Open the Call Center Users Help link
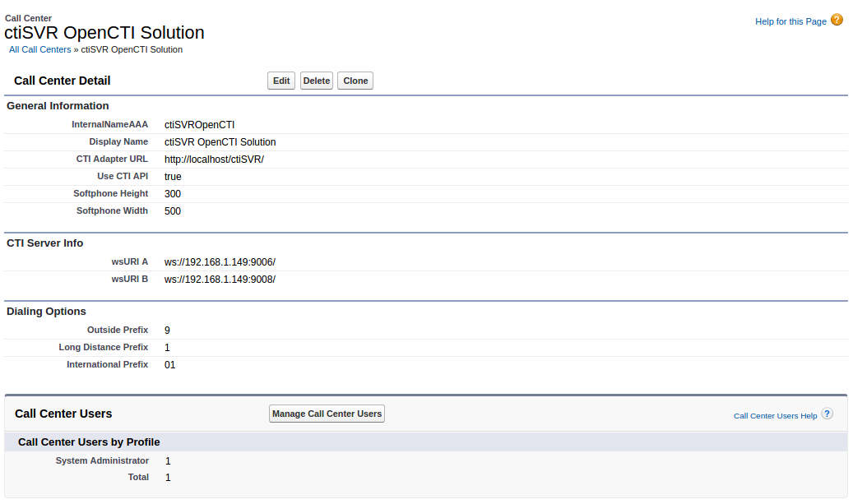 click(775, 416)
